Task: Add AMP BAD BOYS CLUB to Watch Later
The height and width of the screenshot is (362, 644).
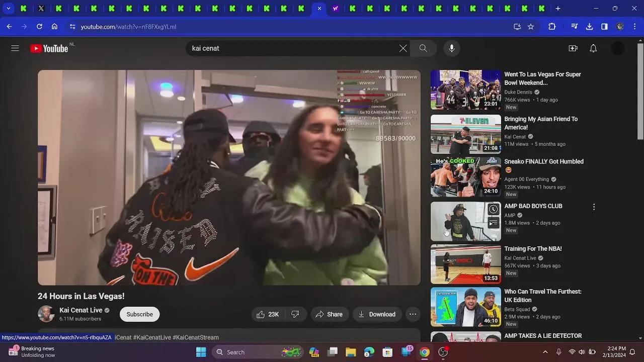Action: tap(494, 209)
